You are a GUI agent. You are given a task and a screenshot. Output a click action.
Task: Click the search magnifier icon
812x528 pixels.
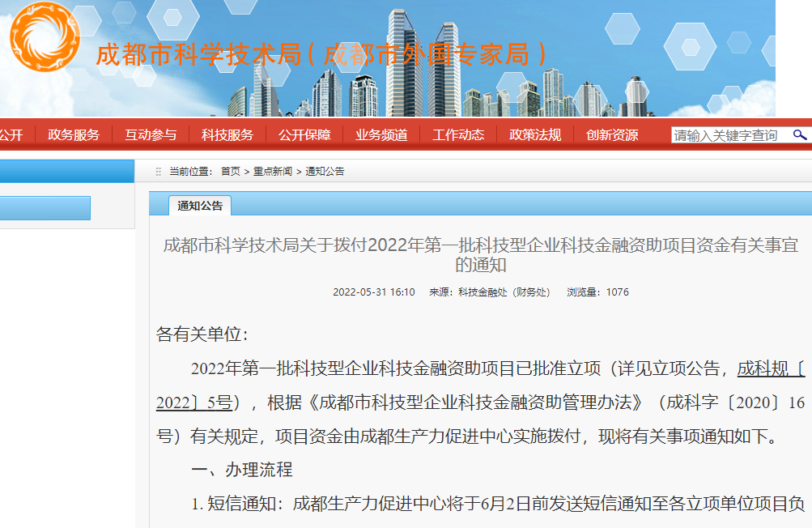800,134
